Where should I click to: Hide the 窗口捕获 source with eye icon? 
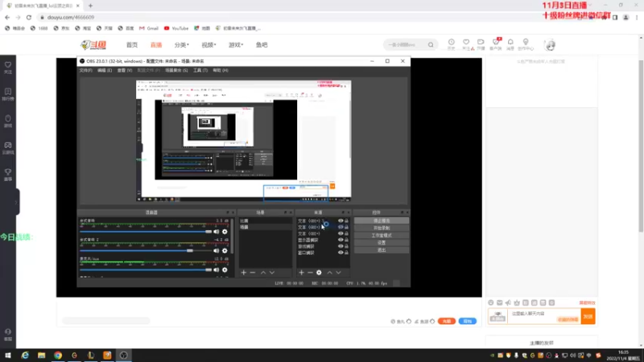tap(341, 253)
